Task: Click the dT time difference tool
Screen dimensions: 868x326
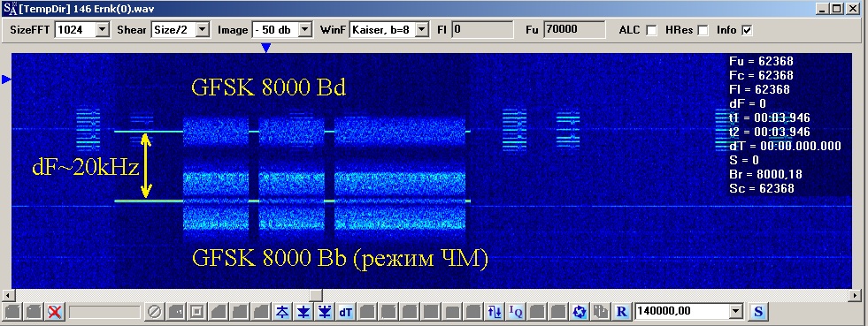Action: click(346, 312)
